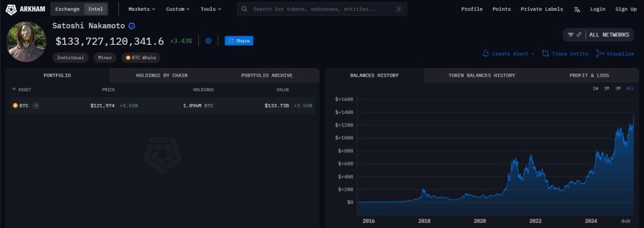
Task: Switch to the BALANCES HISTORY tab
Action: (x=374, y=76)
